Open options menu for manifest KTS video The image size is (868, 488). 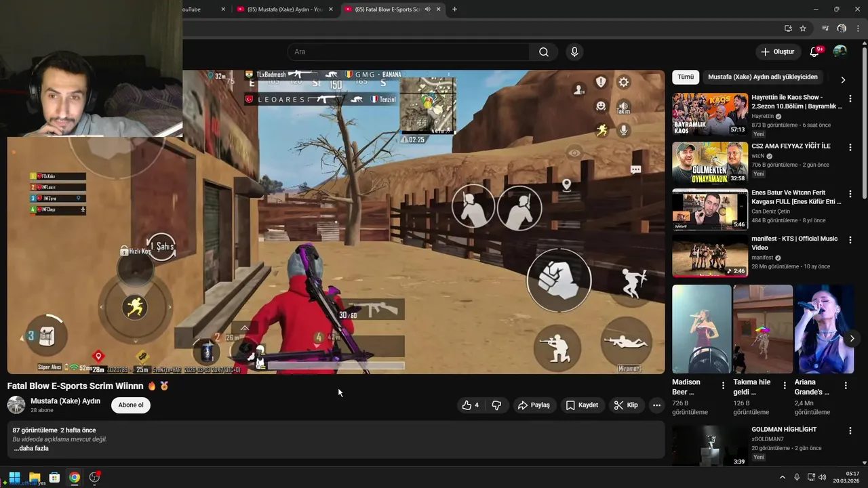click(850, 241)
